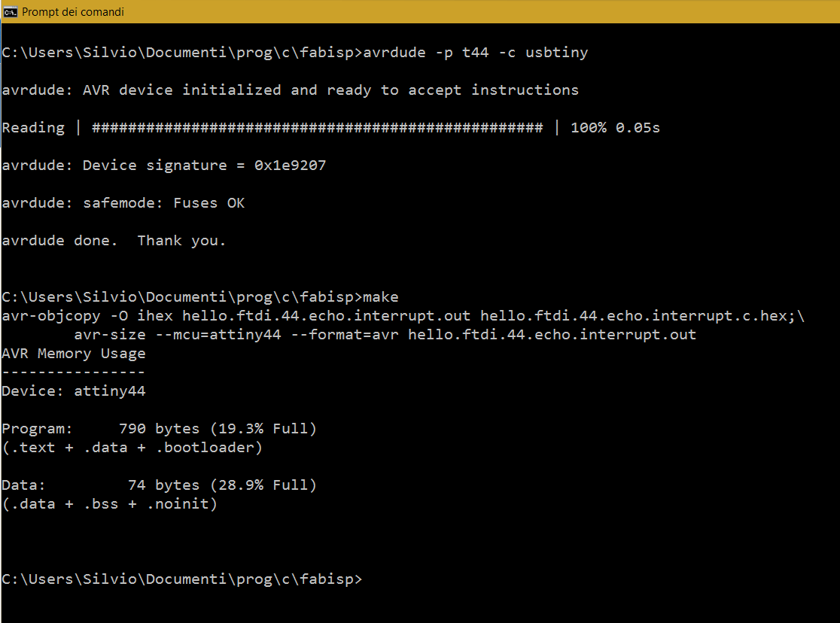Image resolution: width=840 pixels, height=623 pixels.
Task: Click the "(.text + .data + .bootloader)" line
Action: click(x=132, y=447)
